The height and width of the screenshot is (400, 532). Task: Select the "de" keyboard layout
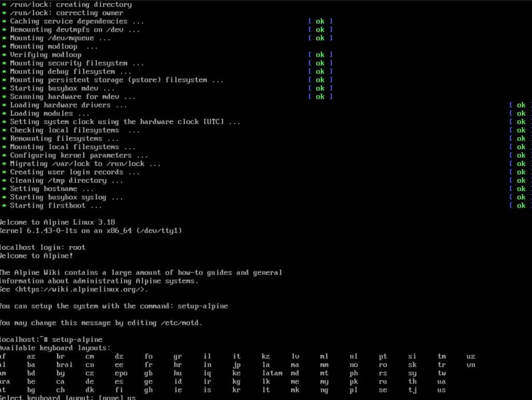pyautogui.click(x=89, y=381)
